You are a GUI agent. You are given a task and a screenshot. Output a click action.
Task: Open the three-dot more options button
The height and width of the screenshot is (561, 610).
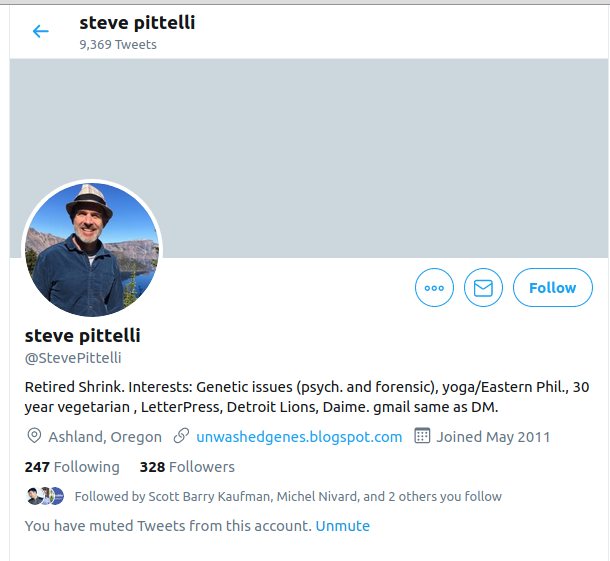tap(434, 288)
